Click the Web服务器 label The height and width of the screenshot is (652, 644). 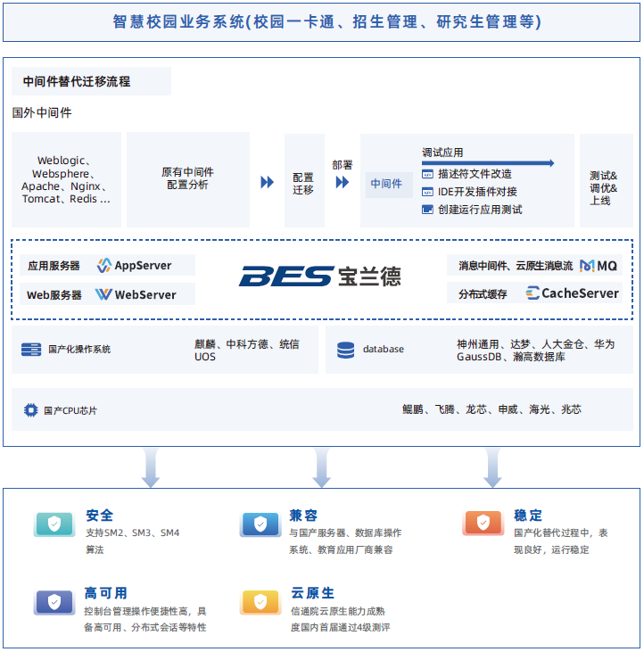click(x=54, y=295)
